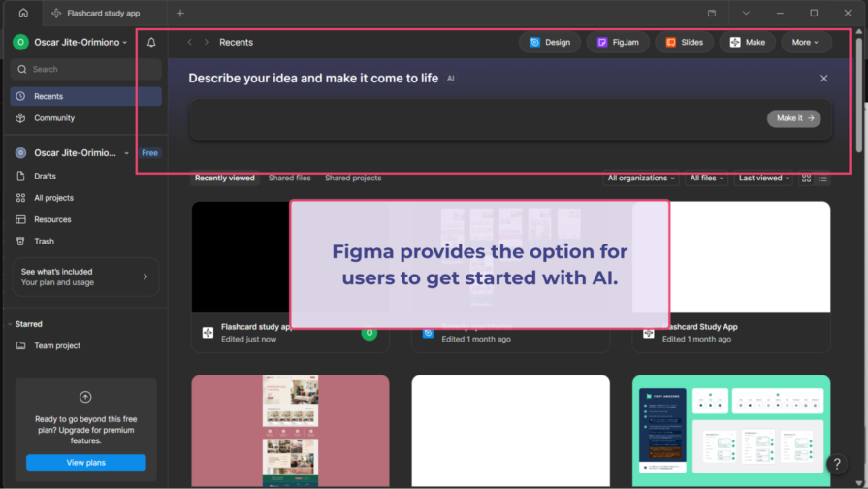Click the upgrade arrow icon above Ready to go beyond
The width and height of the screenshot is (868, 489).
[x=85, y=397]
